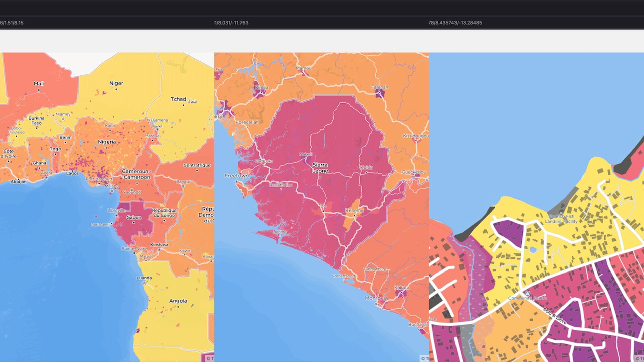Screen dimensions: 644x362
Task: Click the left map URL hash 6/1.51/8.15
Action: pyautogui.click(x=12, y=23)
